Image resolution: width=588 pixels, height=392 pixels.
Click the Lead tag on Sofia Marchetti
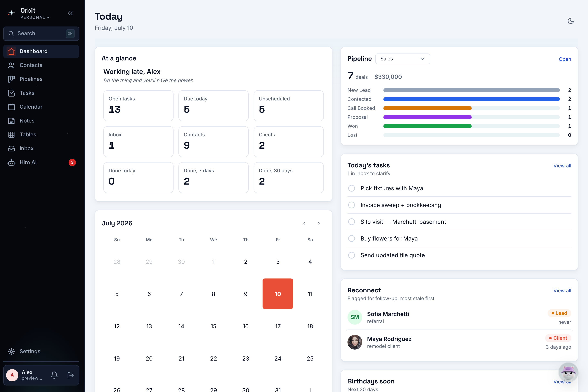pos(559,313)
